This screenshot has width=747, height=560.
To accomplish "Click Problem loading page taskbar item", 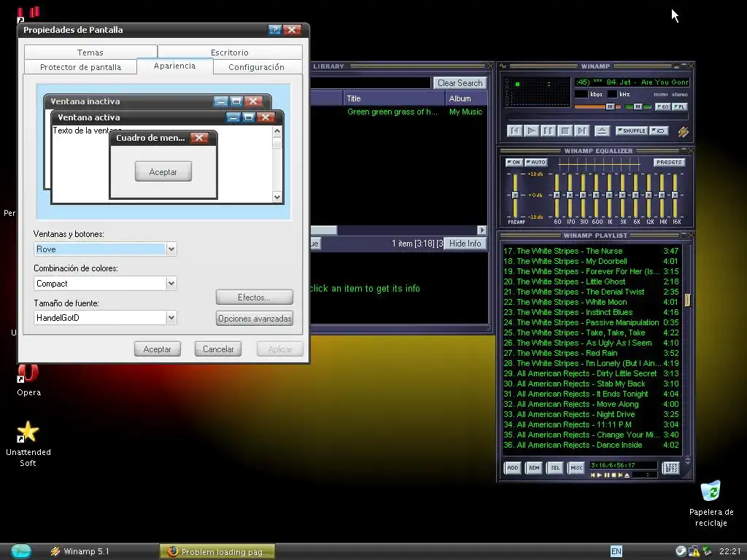I will [x=217, y=552].
